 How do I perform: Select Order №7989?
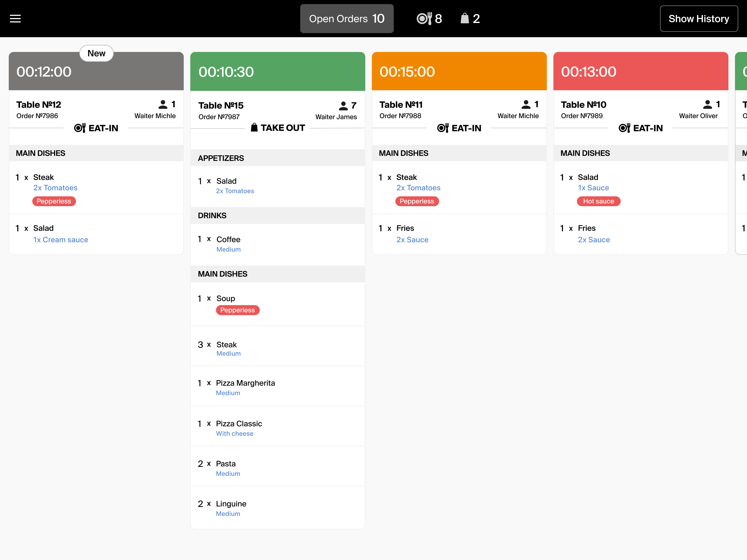point(582,116)
